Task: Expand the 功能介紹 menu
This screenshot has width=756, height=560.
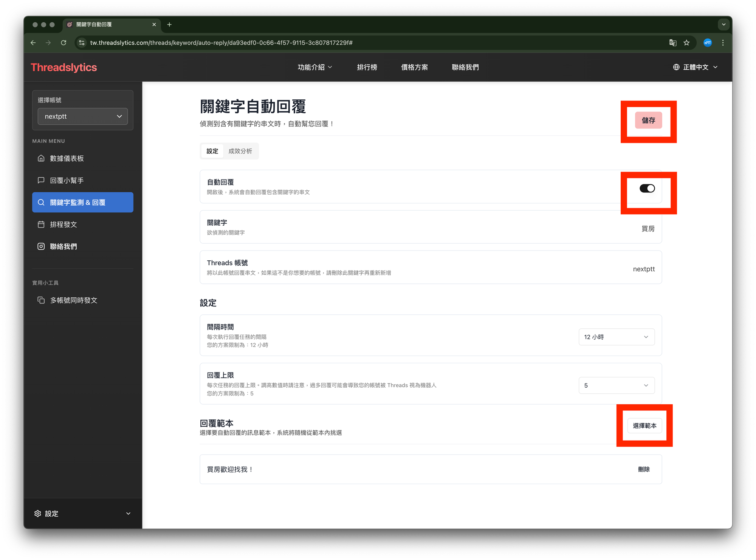Action: pos(314,67)
